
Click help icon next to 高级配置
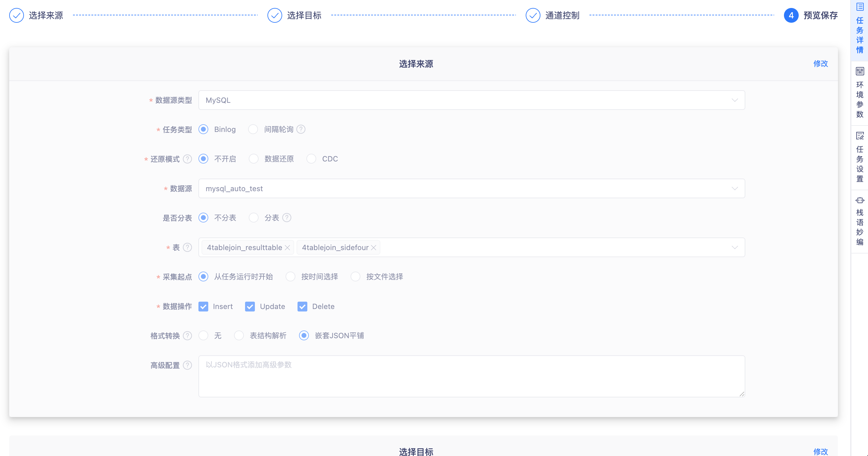pos(187,365)
